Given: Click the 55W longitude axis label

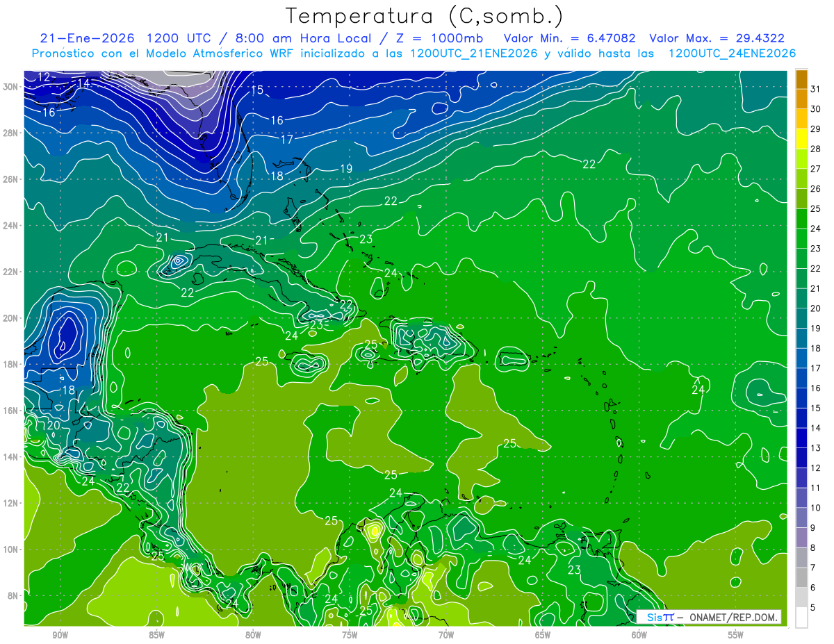Looking at the screenshot, I should (735, 636).
